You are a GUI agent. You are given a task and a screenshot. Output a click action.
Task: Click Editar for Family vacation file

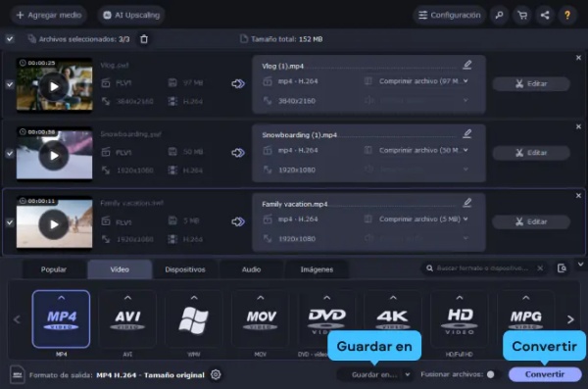click(531, 221)
